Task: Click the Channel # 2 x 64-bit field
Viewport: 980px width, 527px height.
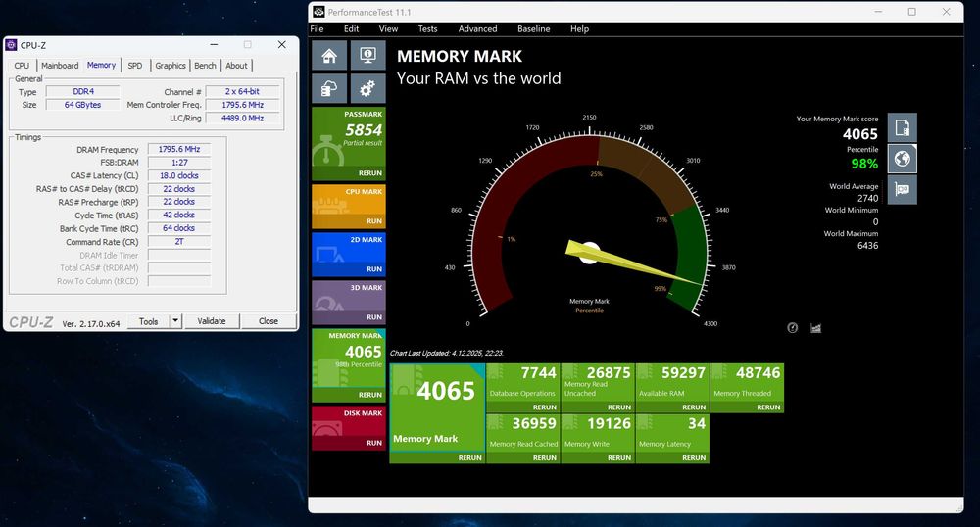Action: (x=242, y=91)
